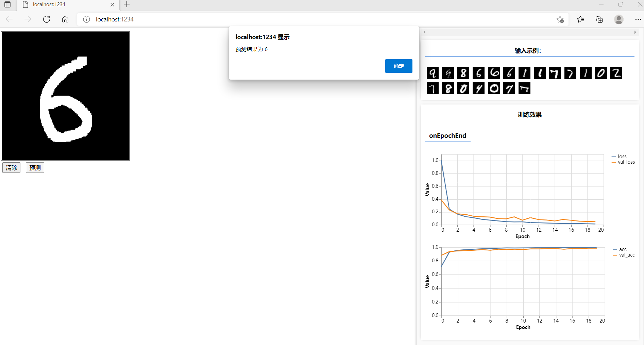Screen dimensions: 644x345
Task: Focus the address bar showing localhost:1234
Action: (323, 19)
